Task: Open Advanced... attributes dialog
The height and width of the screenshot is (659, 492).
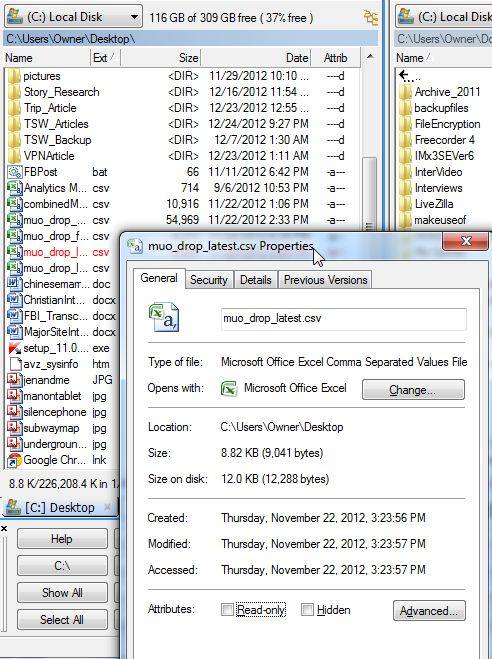Action: tap(429, 610)
